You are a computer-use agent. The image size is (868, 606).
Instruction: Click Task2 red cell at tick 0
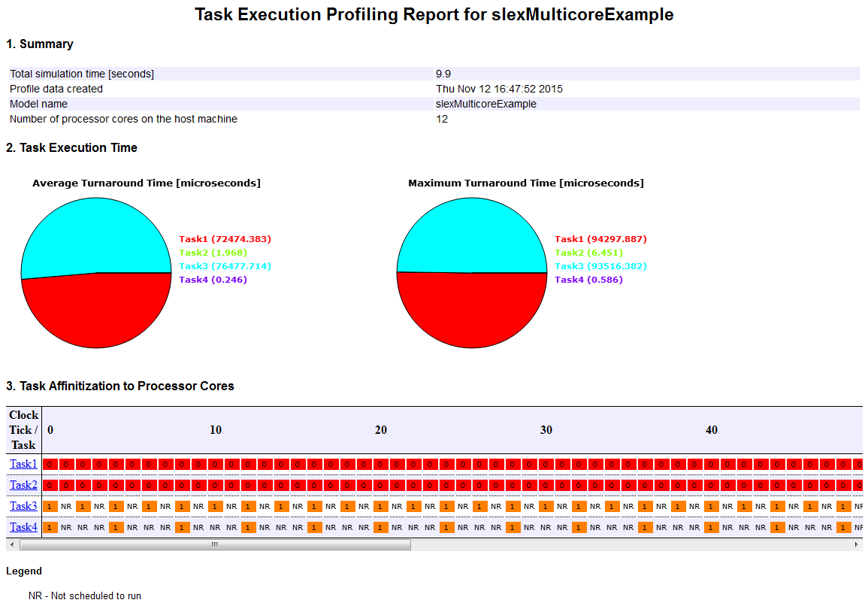point(50,485)
